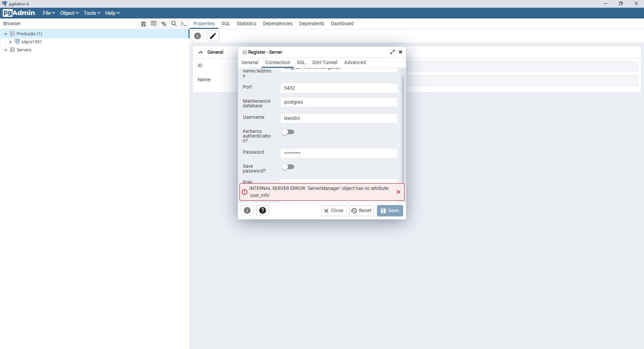This screenshot has height=349, width=644.
Task: Switch to the SSH Tunnel tab
Action: pos(325,62)
